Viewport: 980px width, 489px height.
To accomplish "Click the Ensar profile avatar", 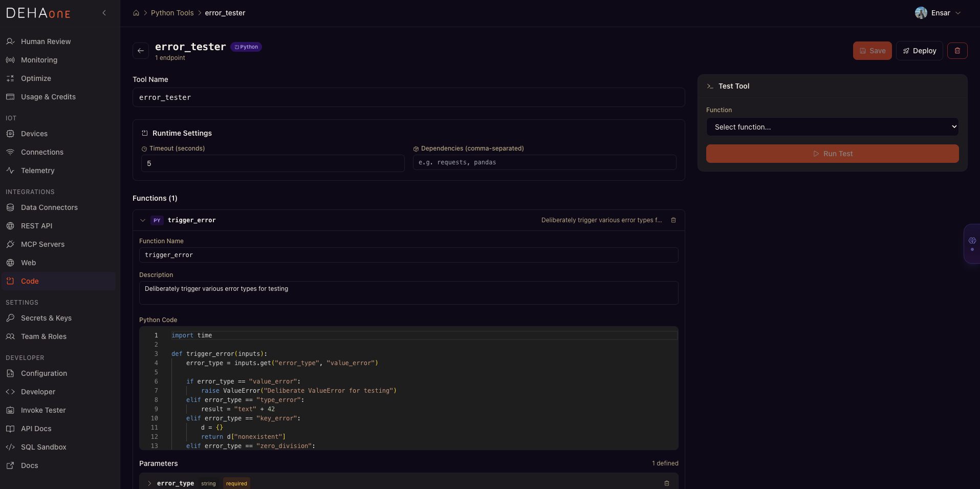I will pyautogui.click(x=921, y=13).
